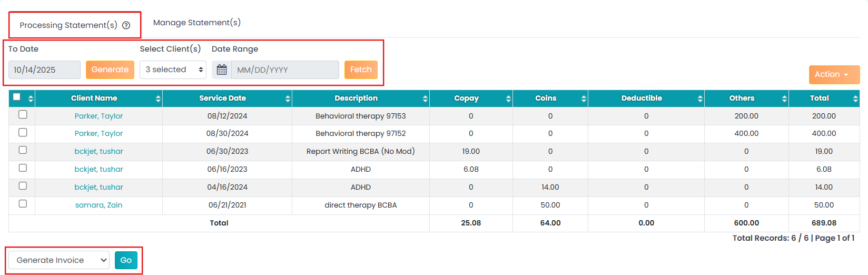868x275 pixels.
Task: Sort by Service Date column arrows
Action: pos(288,99)
